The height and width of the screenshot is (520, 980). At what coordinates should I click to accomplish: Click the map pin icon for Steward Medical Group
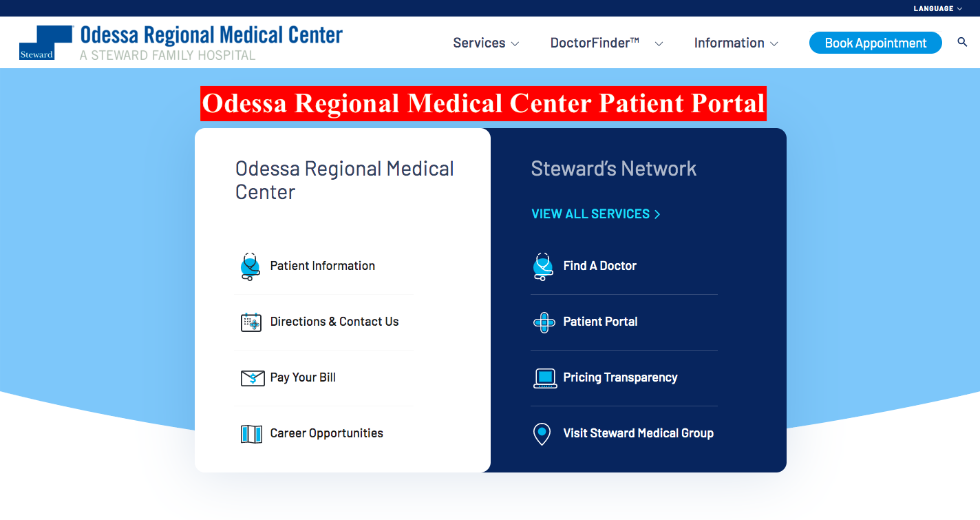pos(542,434)
